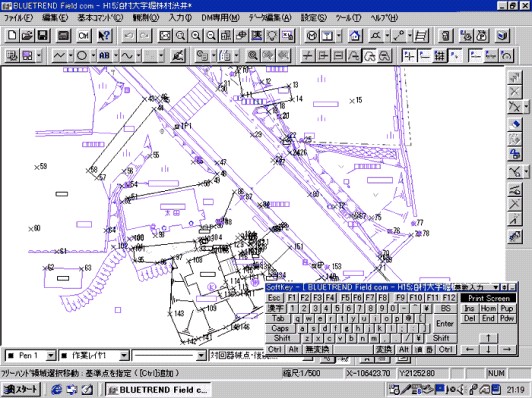Viewport: 532px width, 398px height.
Task: Click Enter key on SoftKey panel
Action: [x=445, y=323]
